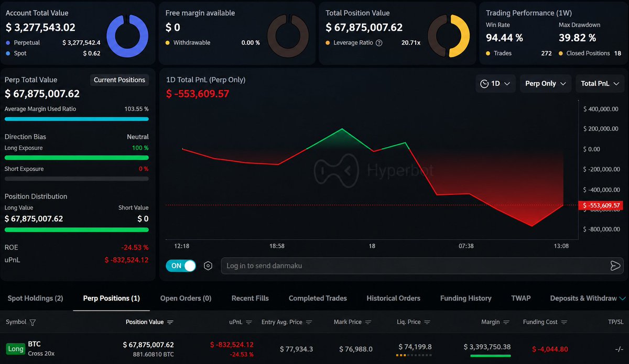Image resolution: width=629 pixels, height=364 pixels.
Task: Click the Free margin donut chart
Action: click(x=288, y=36)
